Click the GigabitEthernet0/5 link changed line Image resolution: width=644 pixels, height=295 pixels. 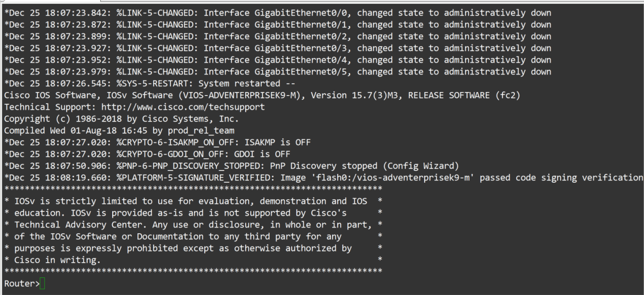click(x=277, y=72)
